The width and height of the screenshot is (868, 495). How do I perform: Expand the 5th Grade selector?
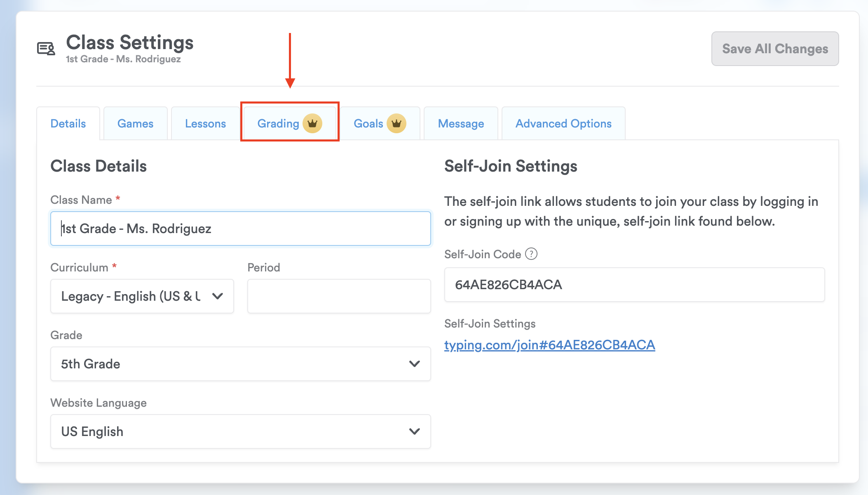[231, 364]
